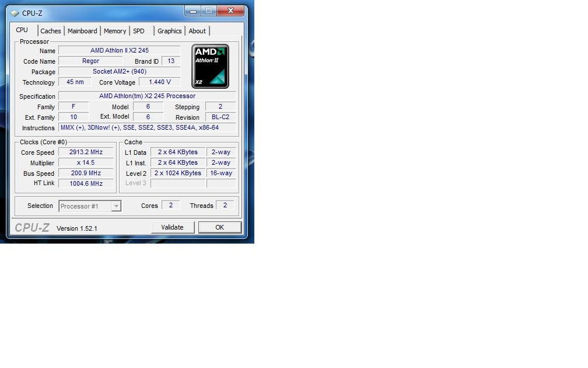Click the Revision value BL-C2
This screenshot has height=368, width=588.
(x=220, y=117)
